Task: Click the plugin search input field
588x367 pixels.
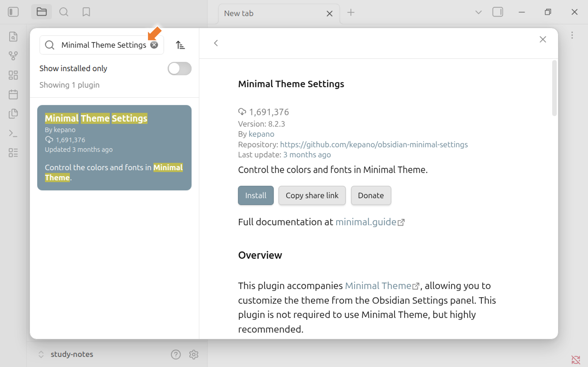Action: coord(102,45)
